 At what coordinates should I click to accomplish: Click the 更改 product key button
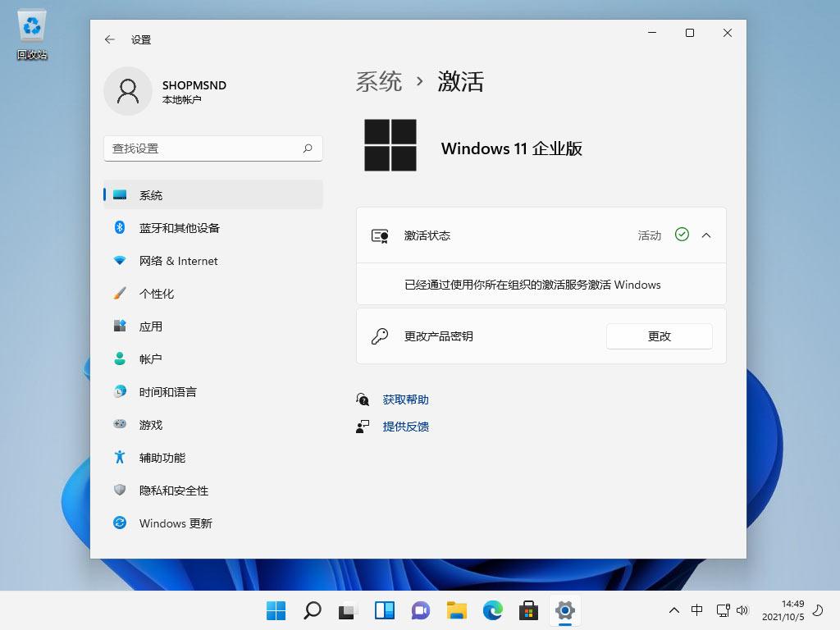(659, 336)
